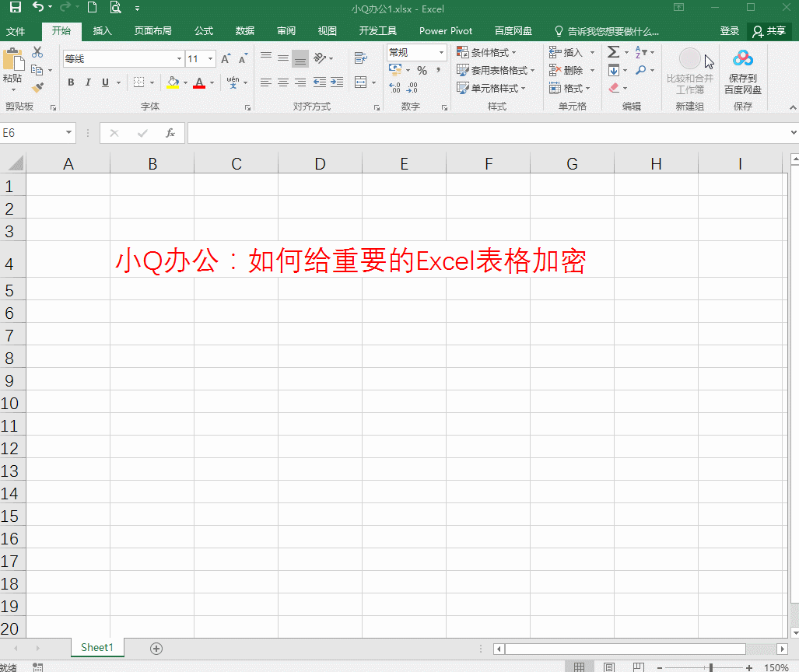Center text horizontally
This screenshot has height=672, width=799.
[x=283, y=82]
